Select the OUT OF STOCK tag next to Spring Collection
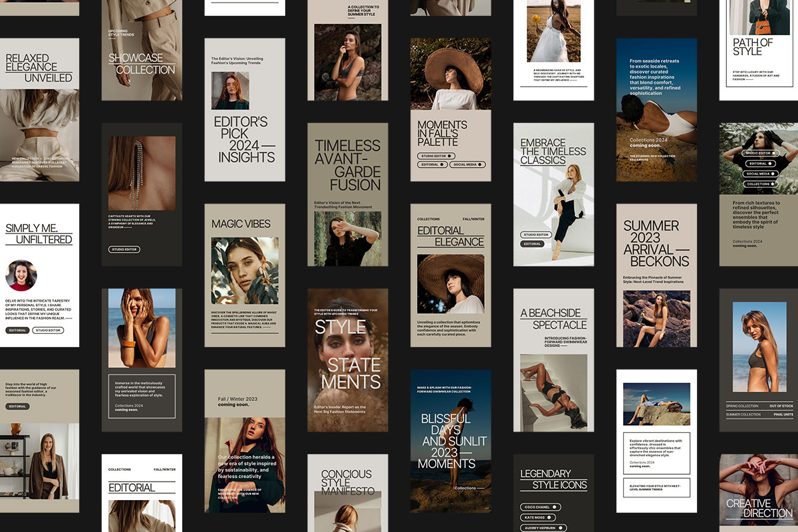The height and width of the screenshot is (532, 798). tap(781, 406)
